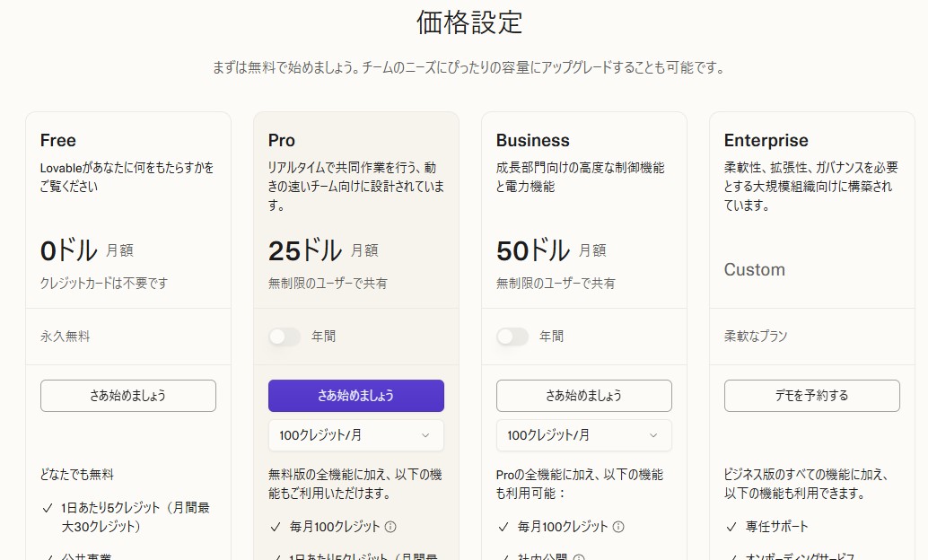
Task: Enable the 年間 toggle in Pro plan
Action: coord(285,337)
